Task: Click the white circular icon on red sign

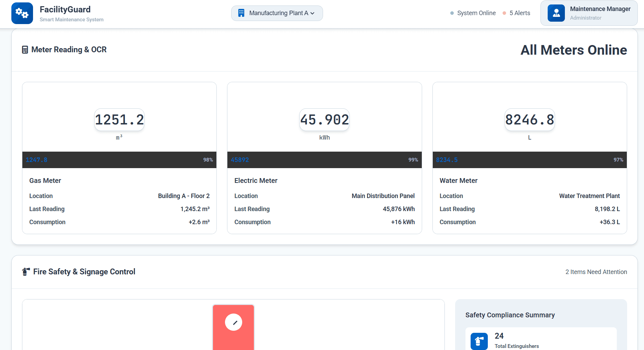Action: tap(234, 322)
